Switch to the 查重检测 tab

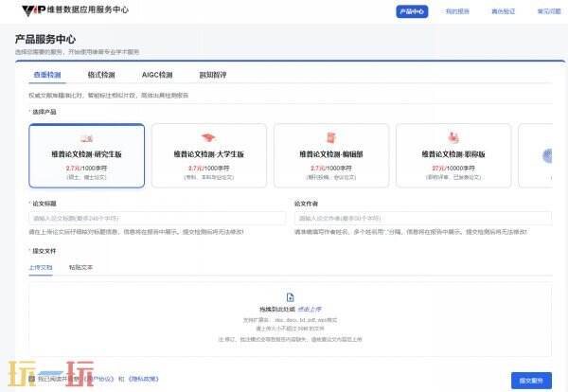[x=47, y=75]
